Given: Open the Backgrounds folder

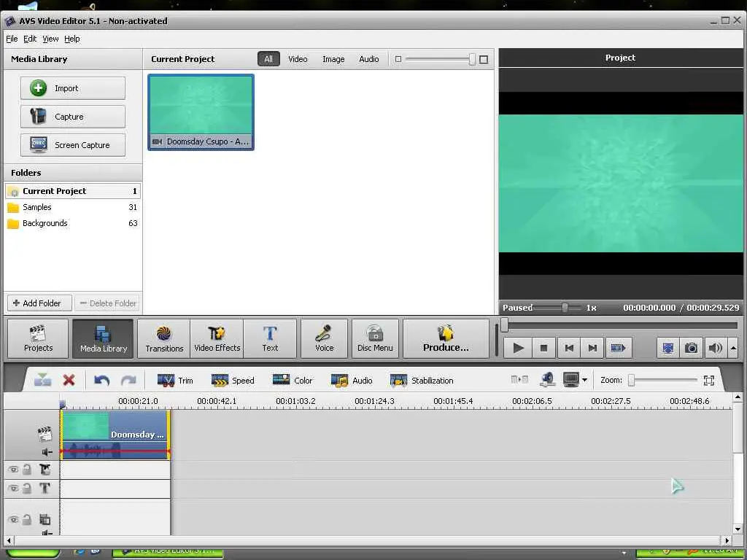Looking at the screenshot, I should click(x=73, y=223).
